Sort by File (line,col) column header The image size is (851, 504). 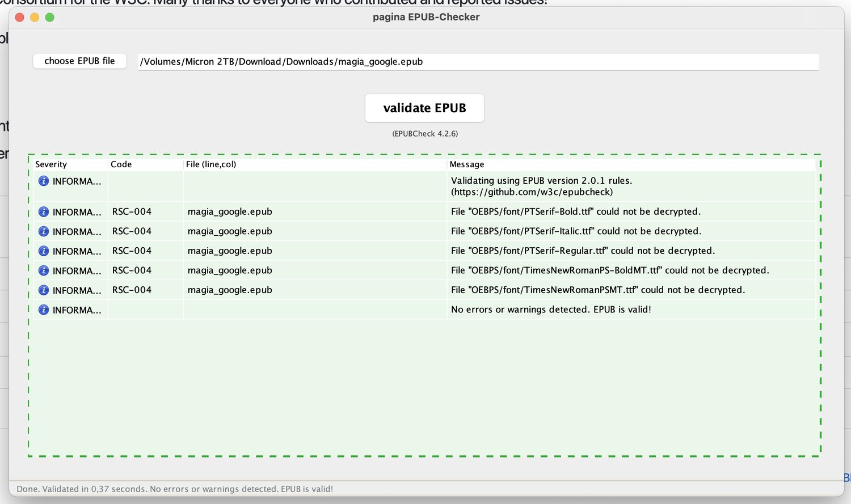[315, 164]
